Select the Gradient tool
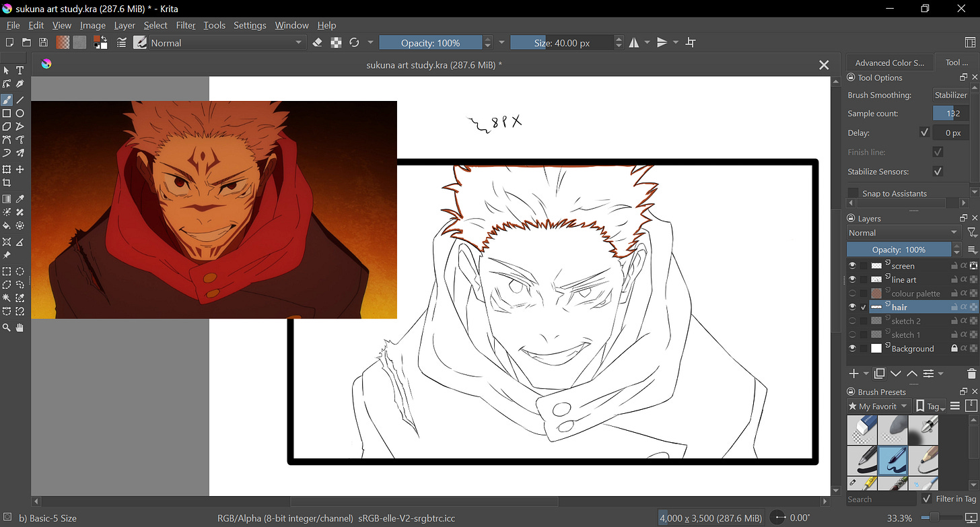The height and width of the screenshot is (527, 980). coord(7,199)
